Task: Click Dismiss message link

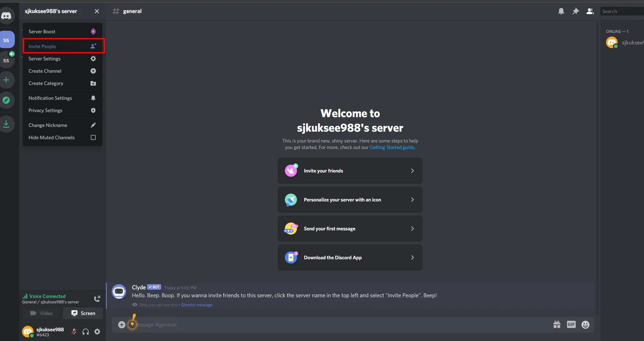Action: (197, 305)
